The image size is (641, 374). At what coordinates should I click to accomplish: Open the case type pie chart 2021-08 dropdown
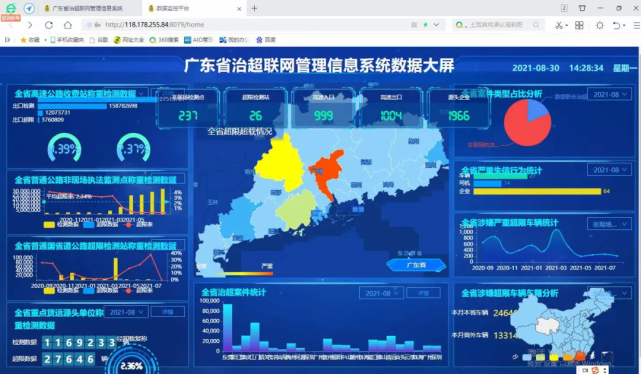point(609,94)
